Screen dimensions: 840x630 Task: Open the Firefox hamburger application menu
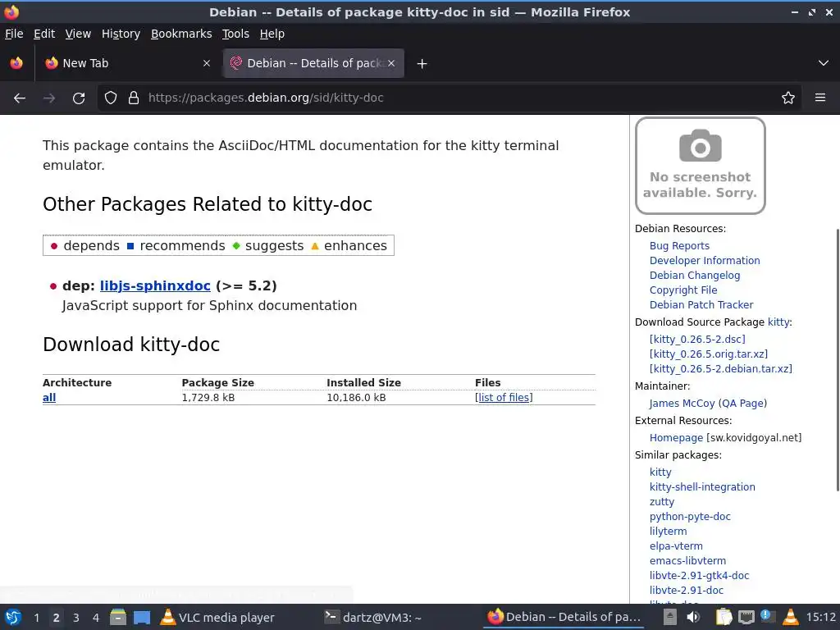click(x=820, y=98)
